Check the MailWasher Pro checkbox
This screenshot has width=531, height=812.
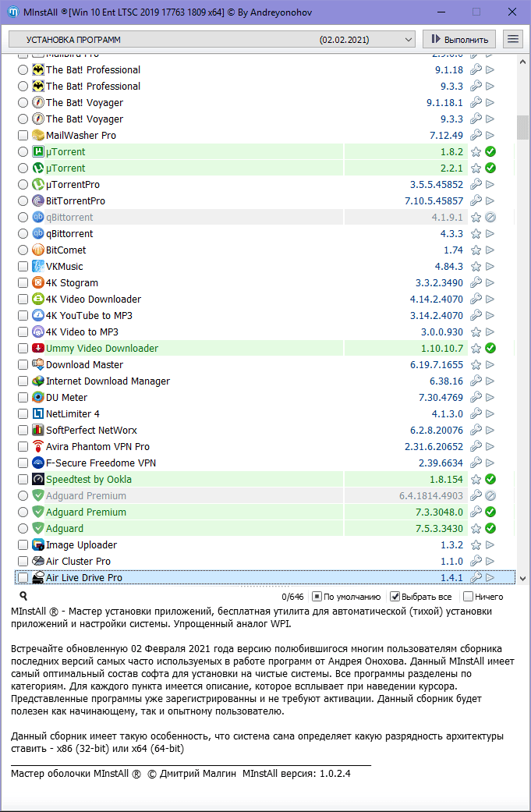(23, 136)
